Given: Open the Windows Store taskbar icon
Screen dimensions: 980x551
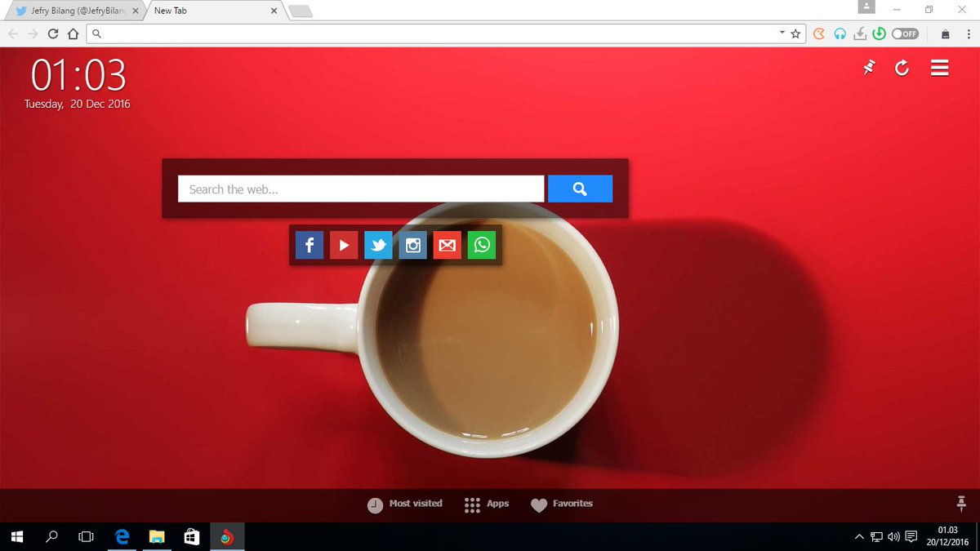Looking at the screenshot, I should (192, 537).
